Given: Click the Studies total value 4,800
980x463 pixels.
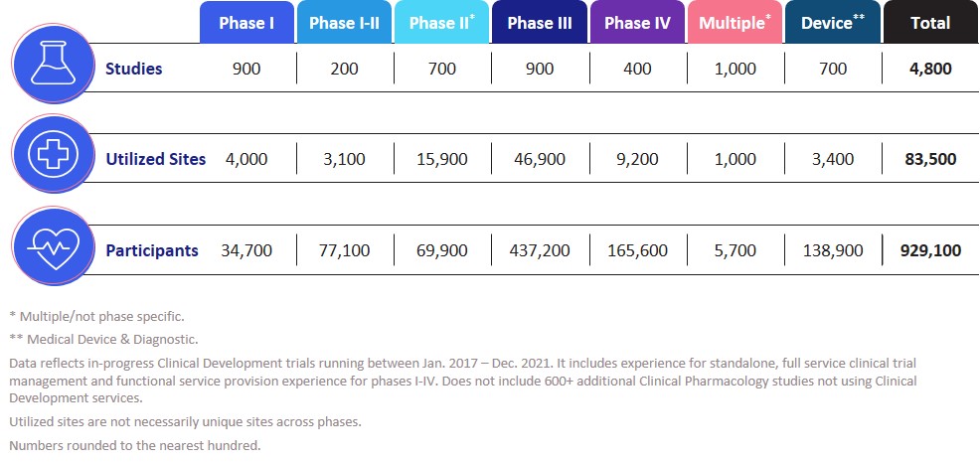Looking at the screenshot, I should (x=930, y=69).
